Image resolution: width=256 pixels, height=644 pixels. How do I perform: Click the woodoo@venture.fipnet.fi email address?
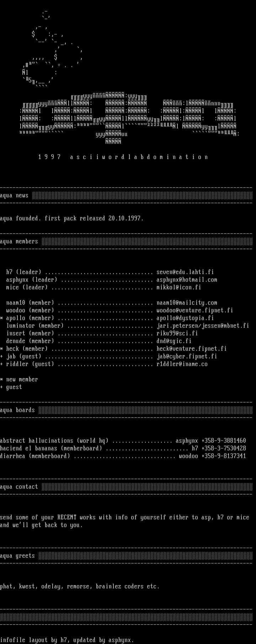coord(194,310)
